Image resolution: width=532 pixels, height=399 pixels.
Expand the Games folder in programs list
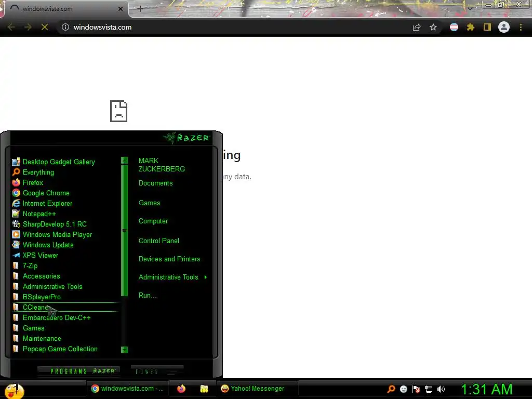28,328
